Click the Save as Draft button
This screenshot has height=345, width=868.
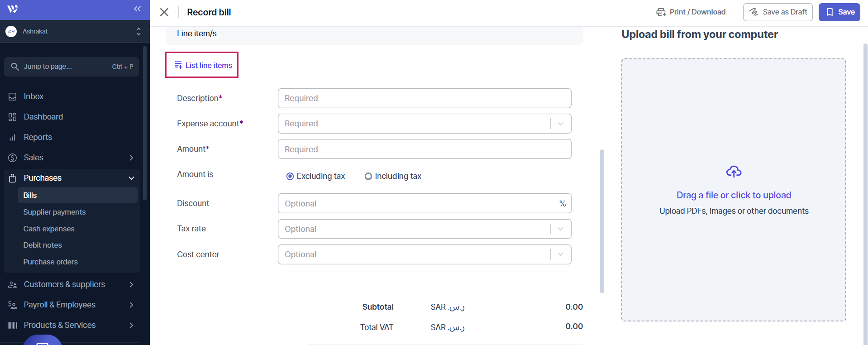tap(777, 12)
